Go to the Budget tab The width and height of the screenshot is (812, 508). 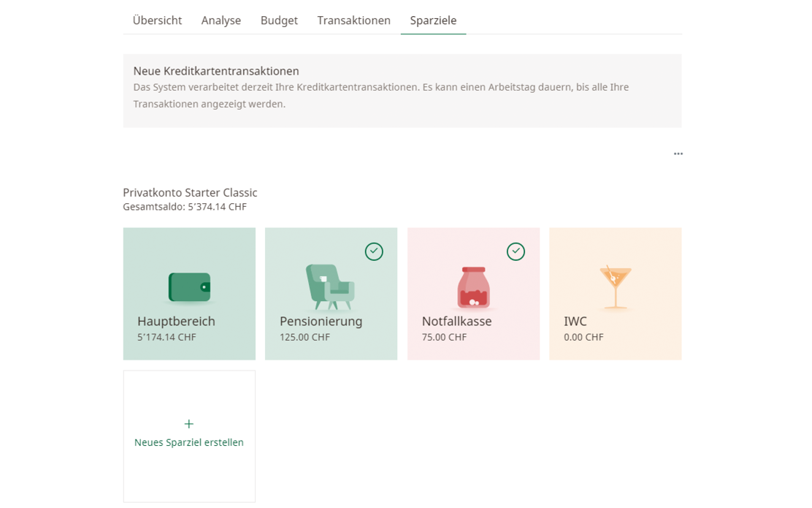point(279,20)
